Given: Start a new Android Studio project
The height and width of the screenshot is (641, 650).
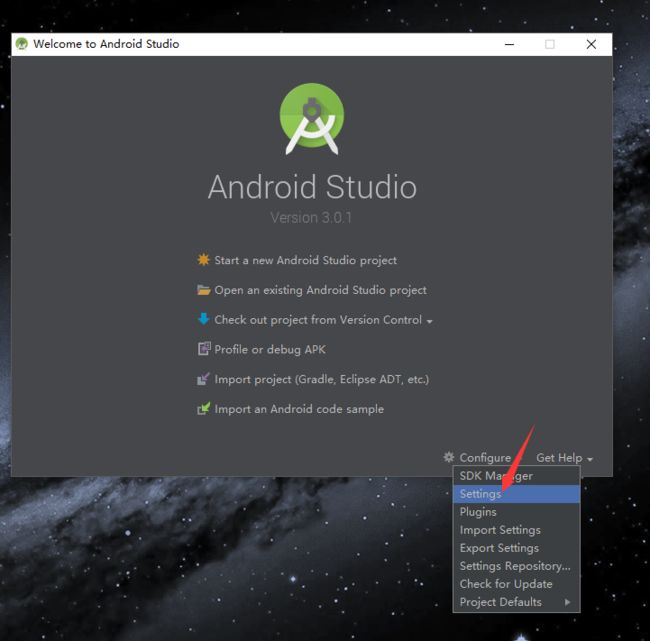Looking at the screenshot, I should pos(306,260).
